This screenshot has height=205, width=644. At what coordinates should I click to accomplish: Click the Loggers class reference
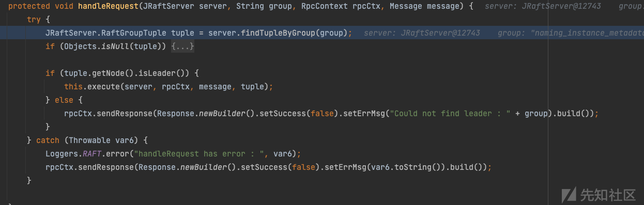point(62,154)
